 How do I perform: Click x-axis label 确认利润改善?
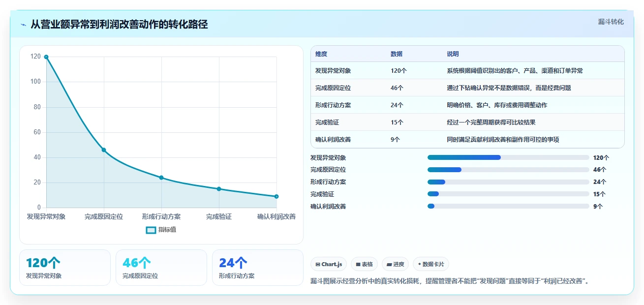click(276, 216)
